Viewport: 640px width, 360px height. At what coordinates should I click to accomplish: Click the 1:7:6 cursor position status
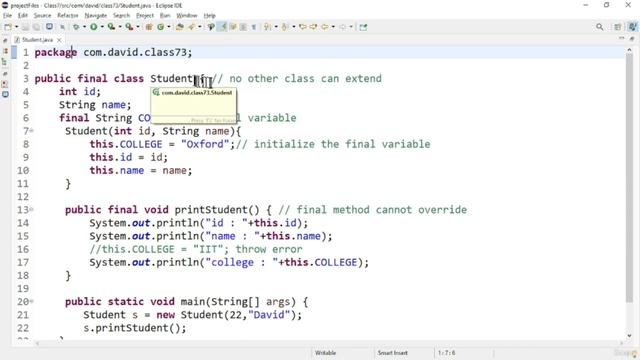pyautogui.click(x=447, y=353)
